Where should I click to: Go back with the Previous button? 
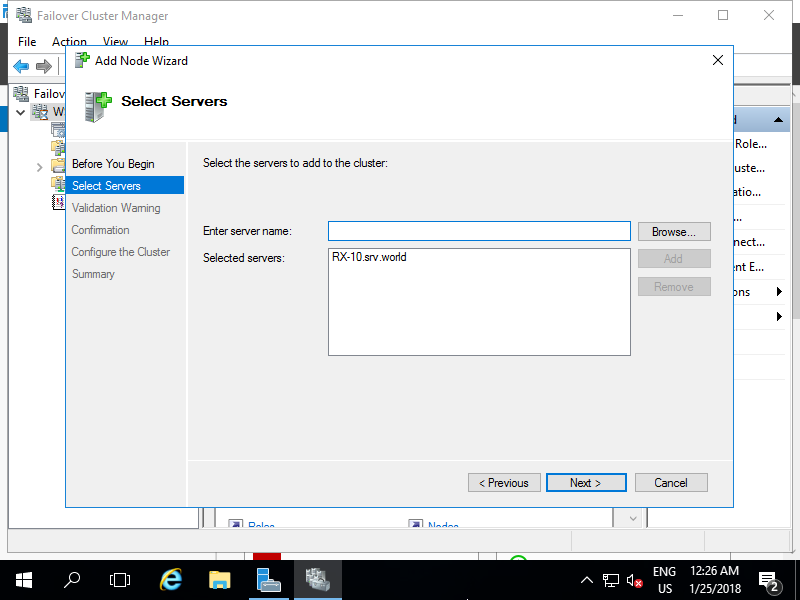(504, 483)
